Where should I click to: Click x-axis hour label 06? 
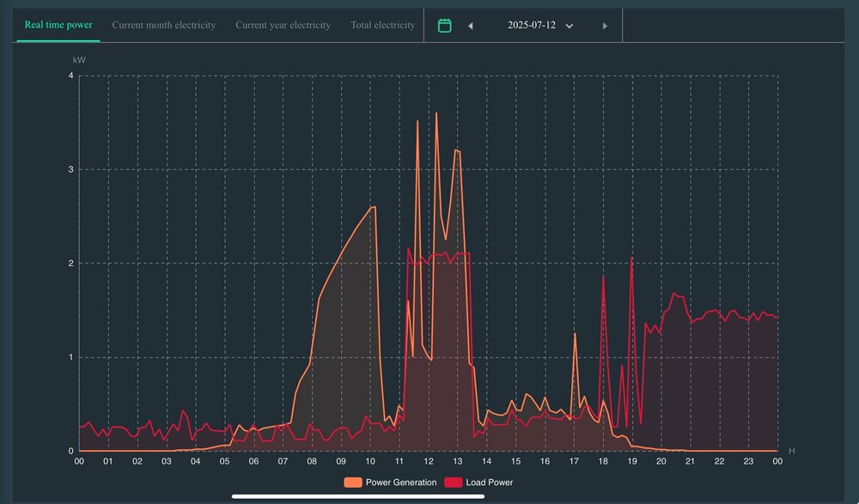[253, 462]
